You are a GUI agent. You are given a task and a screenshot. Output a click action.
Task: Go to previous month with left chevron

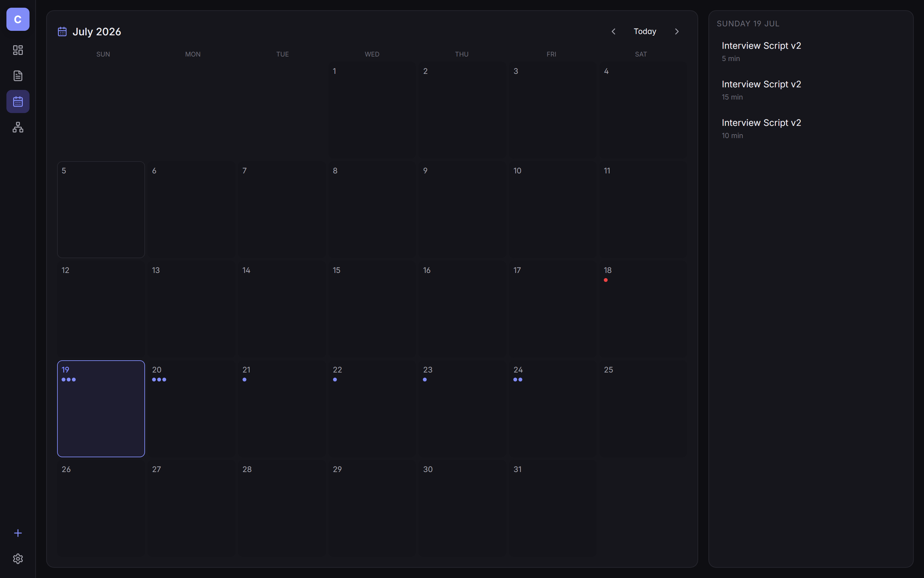click(x=613, y=31)
